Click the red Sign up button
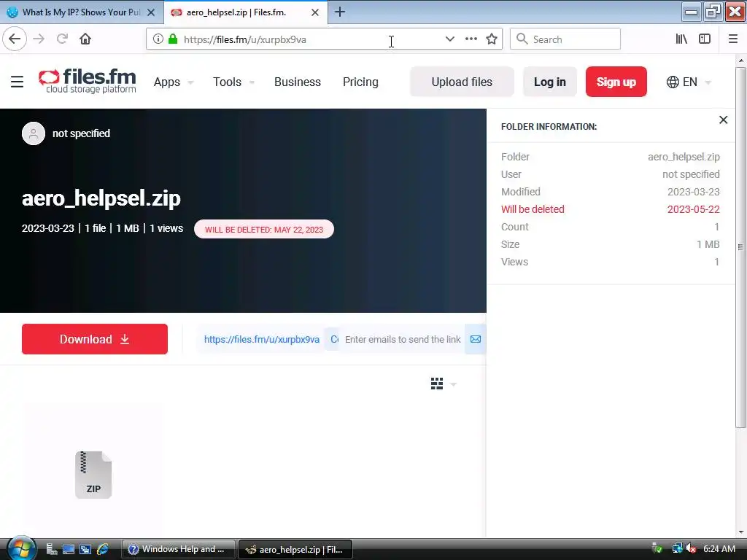Viewport: 747px width, 560px height. coord(616,82)
